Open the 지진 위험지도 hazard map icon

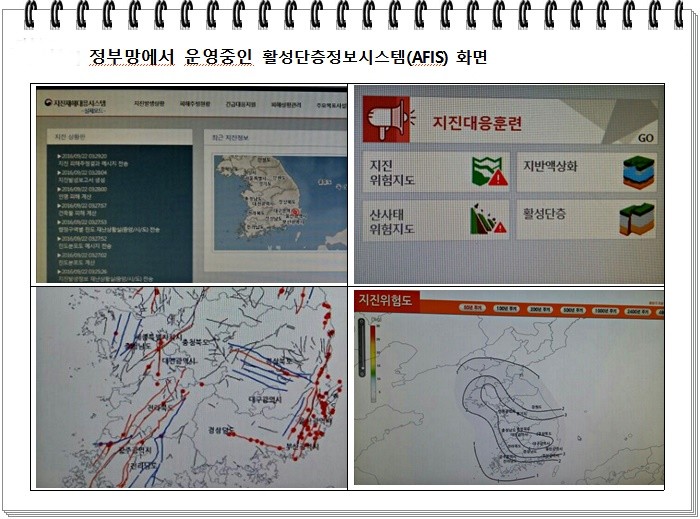[x=490, y=173]
